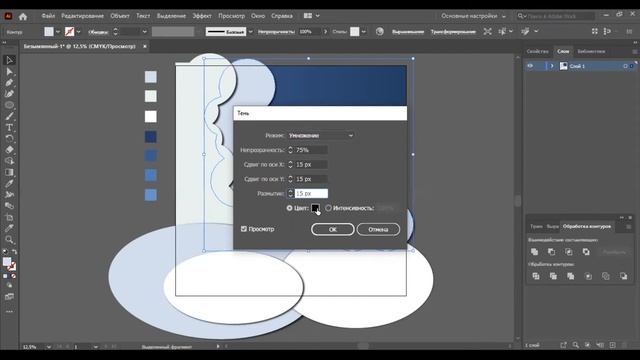Image resolution: width=640 pixels, height=360 pixels.
Task: Click Непрозрачность label in control bar
Action: 276,31
